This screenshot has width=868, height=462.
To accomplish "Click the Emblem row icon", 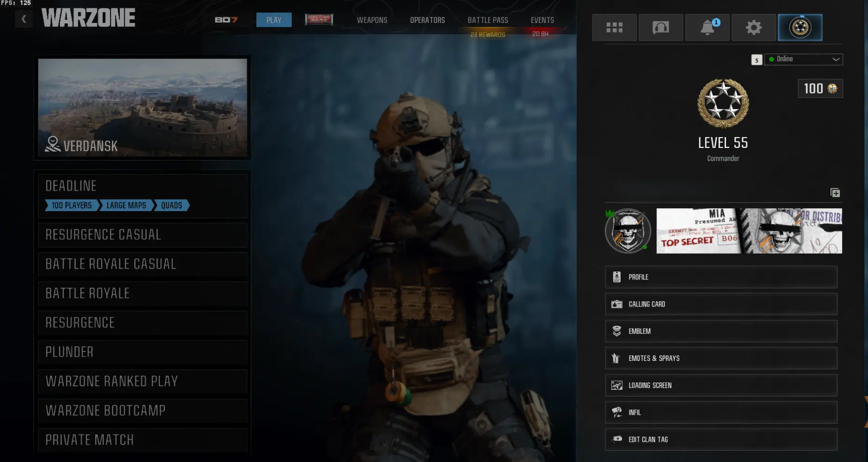I will click(x=617, y=331).
